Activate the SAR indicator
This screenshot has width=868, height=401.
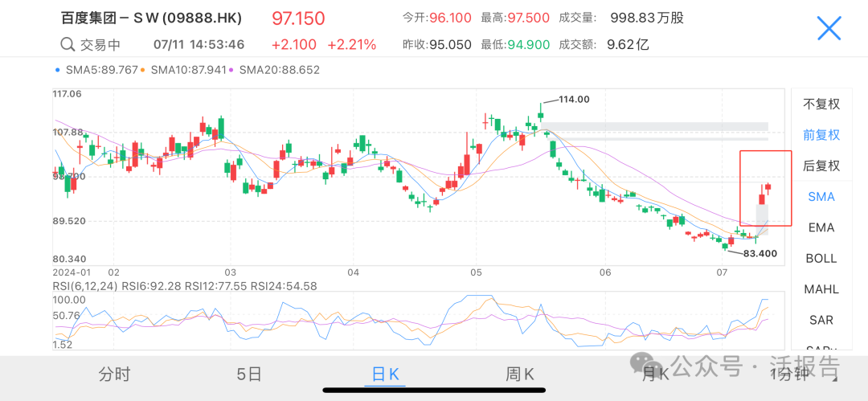point(821,320)
